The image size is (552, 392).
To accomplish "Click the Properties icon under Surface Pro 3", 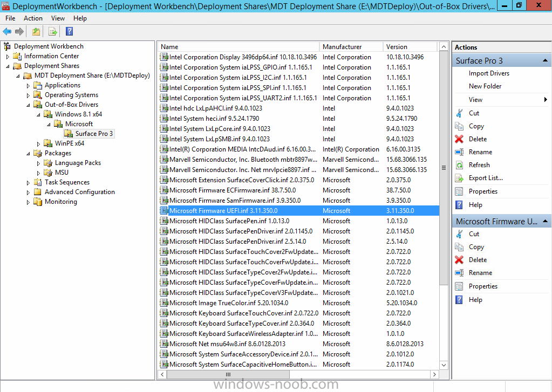I will point(459,191).
